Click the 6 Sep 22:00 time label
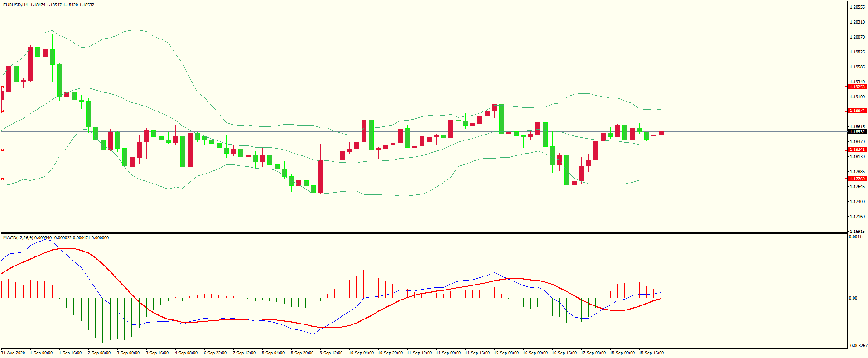The width and height of the screenshot is (868, 358). coord(215,353)
